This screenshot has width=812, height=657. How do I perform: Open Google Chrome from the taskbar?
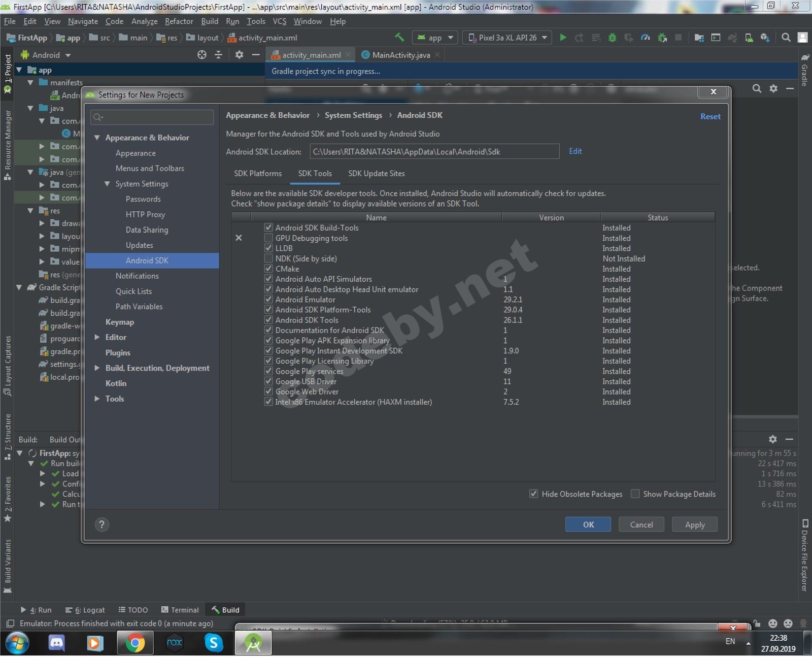click(x=135, y=643)
